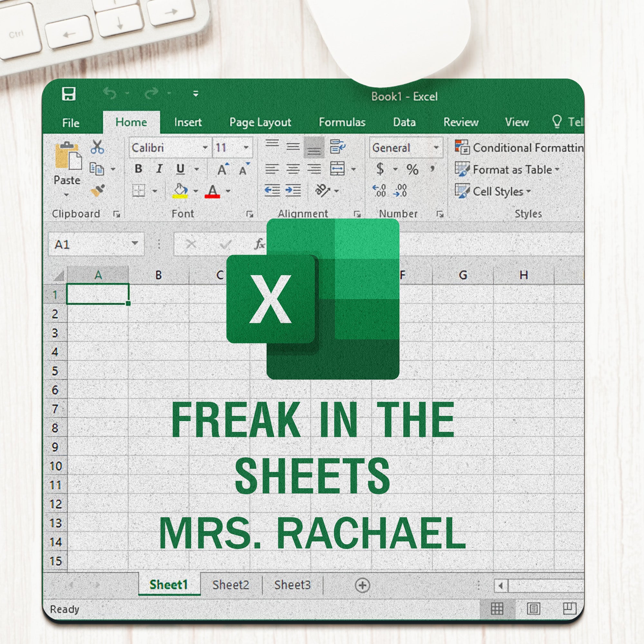Click the Cut scissors icon
644x644 pixels.
tap(97, 147)
